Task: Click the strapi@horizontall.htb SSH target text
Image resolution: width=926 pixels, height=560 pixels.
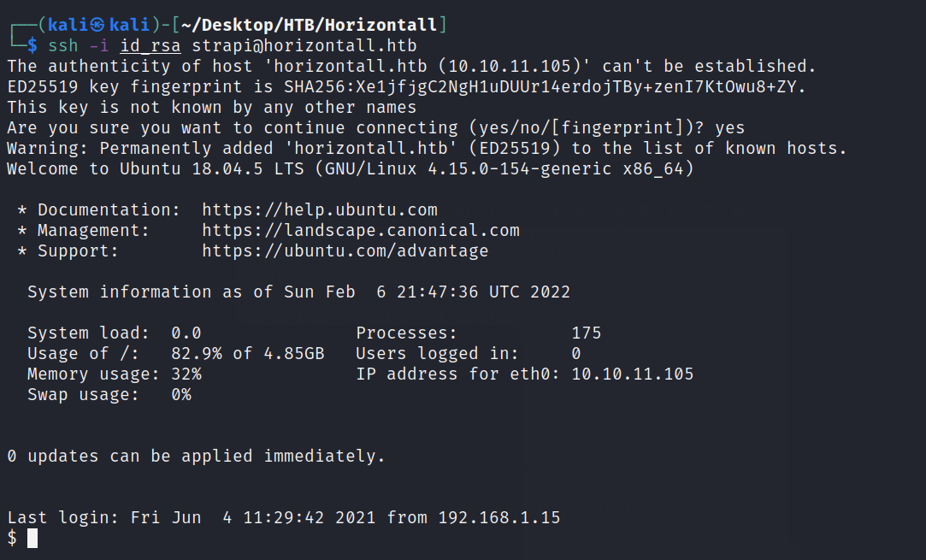Action: [x=304, y=45]
